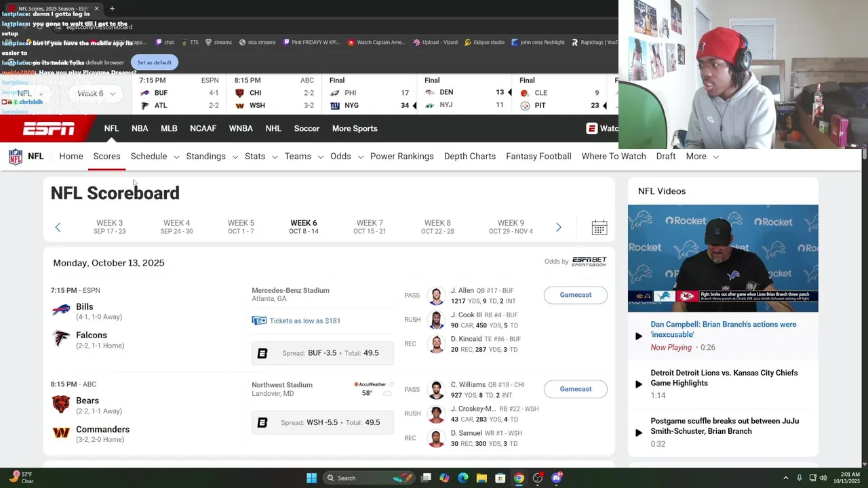Viewport: 868px width, 488px height.
Task: Show hidden system tray icons
Action: click(786, 478)
